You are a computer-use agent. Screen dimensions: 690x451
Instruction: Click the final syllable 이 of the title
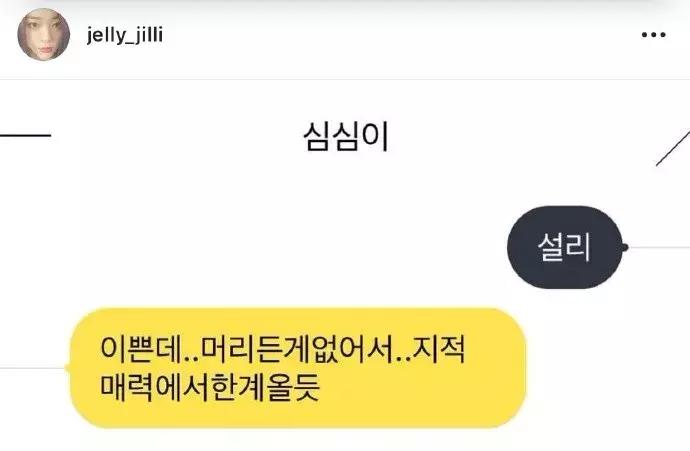pyautogui.click(x=376, y=137)
